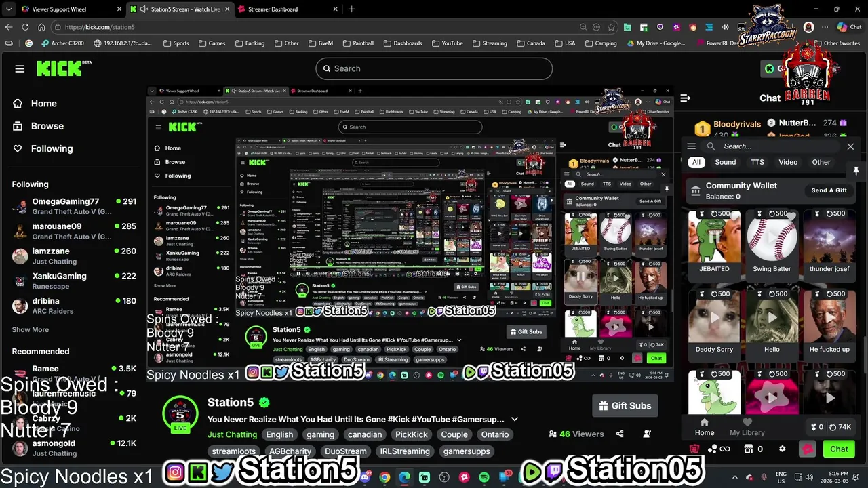This screenshot has height=488, width=868.
Task: Play the thunder josef sound
Action: click(x=829, y=238)
